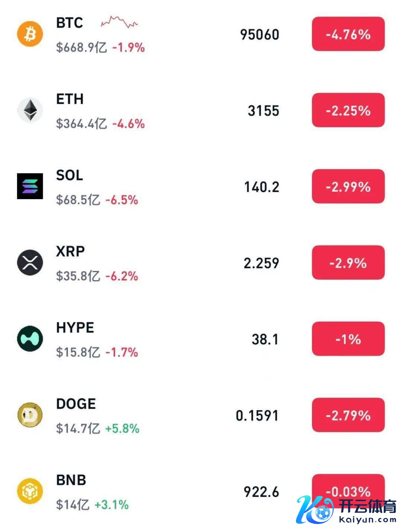Image resolution: width=402 pixels, height=532 pixels.
Task: Click the BTC price 95060
Action: (259, 35)
